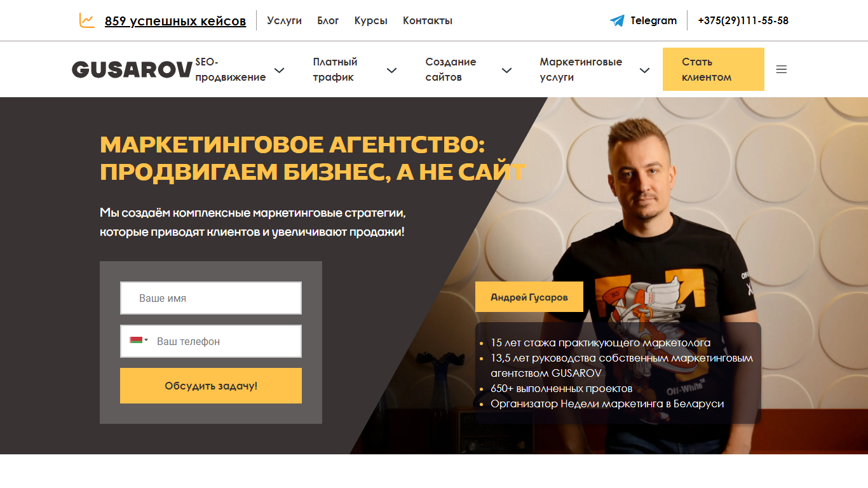The width and height of the screenshot is (868, 488).
Task: Click the GUSAROV logo
Action: 132,69
